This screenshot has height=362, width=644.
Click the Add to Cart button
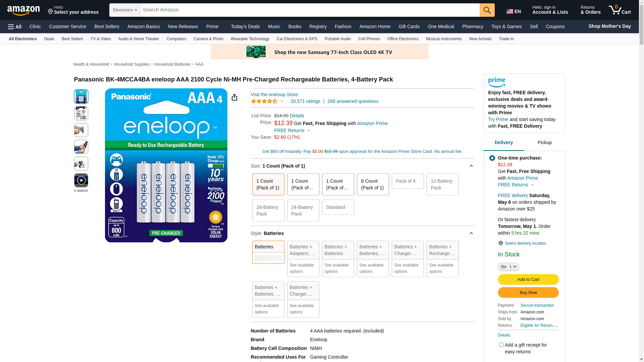pos(528,280)
